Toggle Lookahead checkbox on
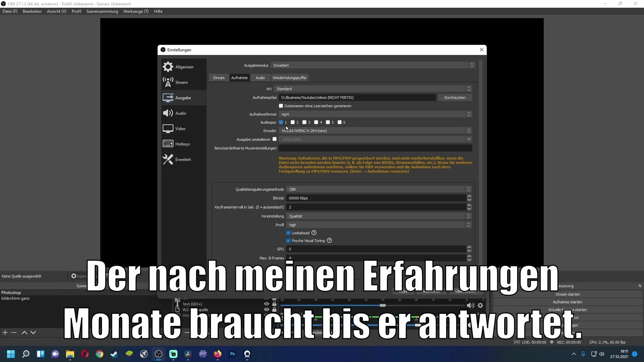Image resolution: width=644 pixels, height=362 pixels. 288,233
